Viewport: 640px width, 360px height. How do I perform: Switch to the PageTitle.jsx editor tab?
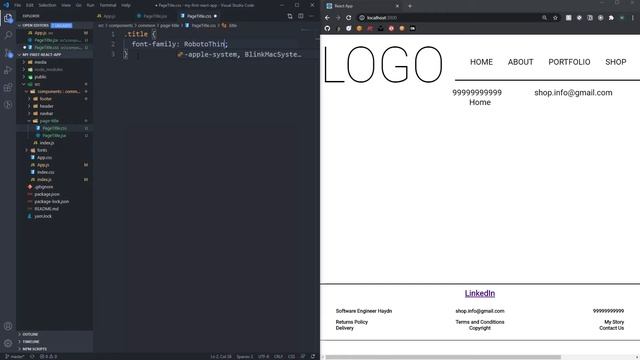(155, 16)
